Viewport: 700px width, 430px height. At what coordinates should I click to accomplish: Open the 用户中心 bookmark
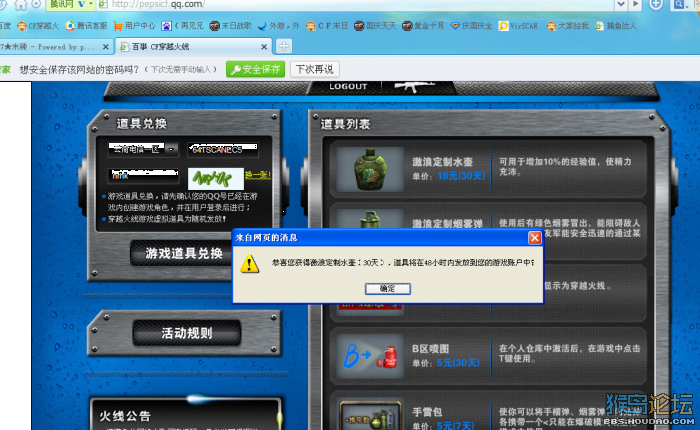[134, 26]
